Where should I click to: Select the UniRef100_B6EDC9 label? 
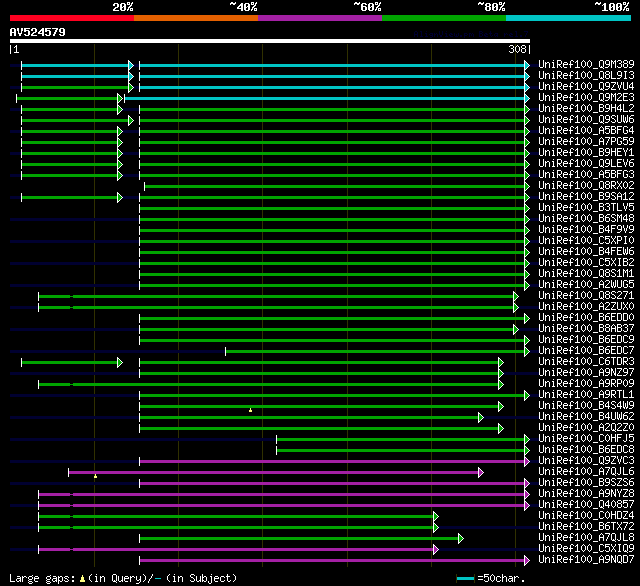click(586, 340)
